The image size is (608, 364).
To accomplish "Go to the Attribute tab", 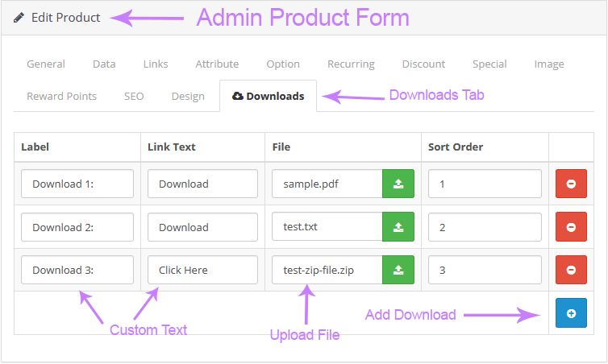I will click(217, 64).
